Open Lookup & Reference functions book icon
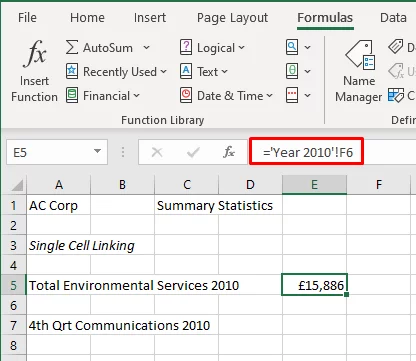The height and width of the screenshot is (361, 416). click(292, 47)
